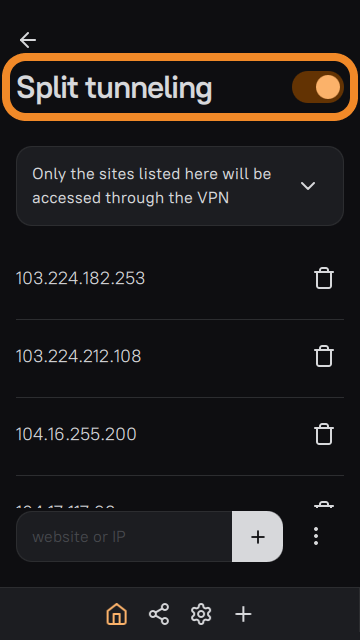This screenshot has height=640, width=360.
Task: Click the partially hidden fourth trash icon
Action: tap(324, 505)
